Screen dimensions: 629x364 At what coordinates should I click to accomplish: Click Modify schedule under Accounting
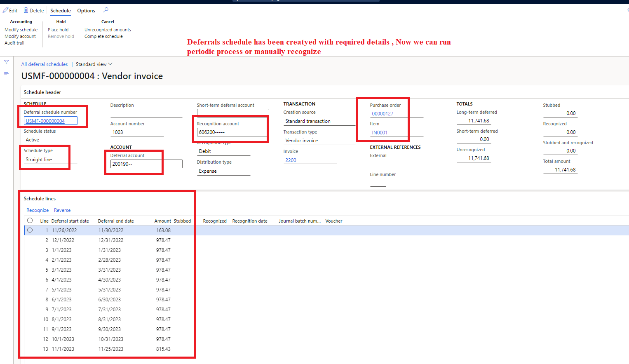pyautogui.click(x=21, y=29)
